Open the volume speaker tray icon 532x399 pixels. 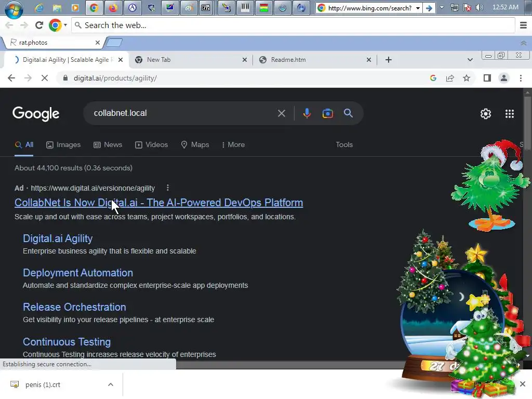coord(480,7)
